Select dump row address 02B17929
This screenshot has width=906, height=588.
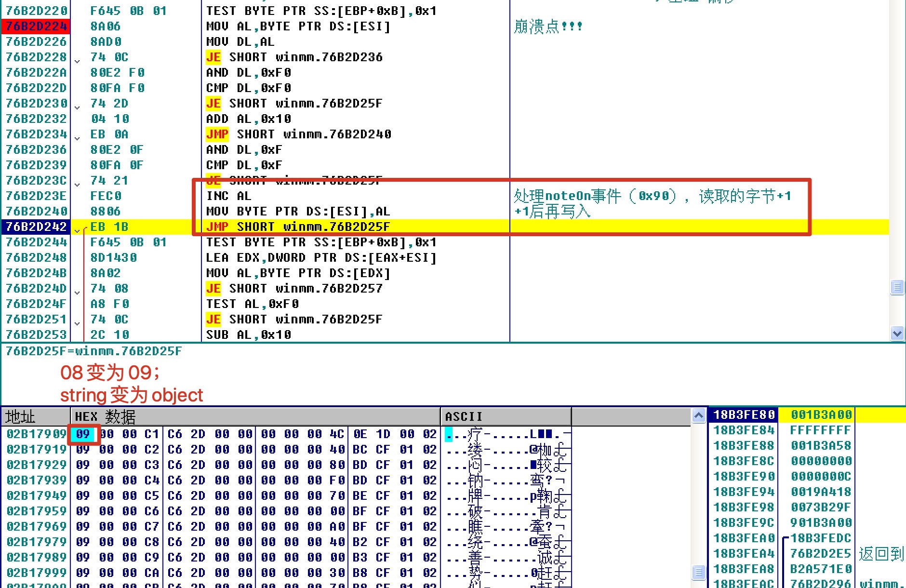36,465
